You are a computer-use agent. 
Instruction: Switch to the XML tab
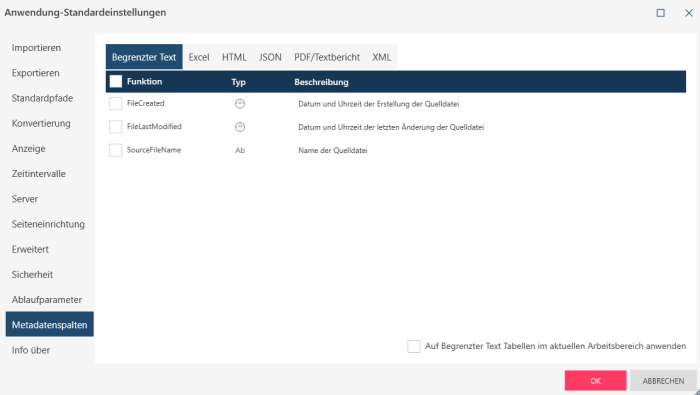click(x=381, y=57)
